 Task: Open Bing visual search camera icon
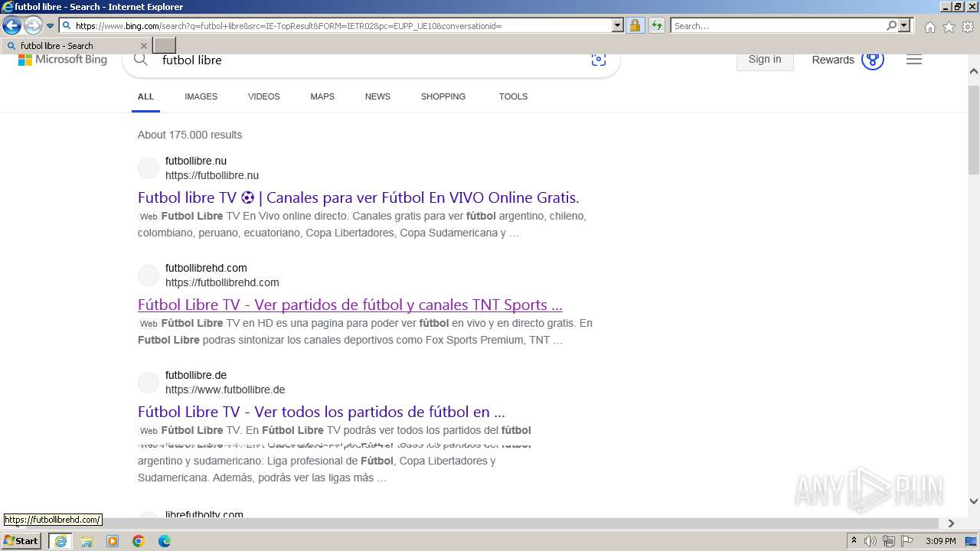click(x=599, y=60)
